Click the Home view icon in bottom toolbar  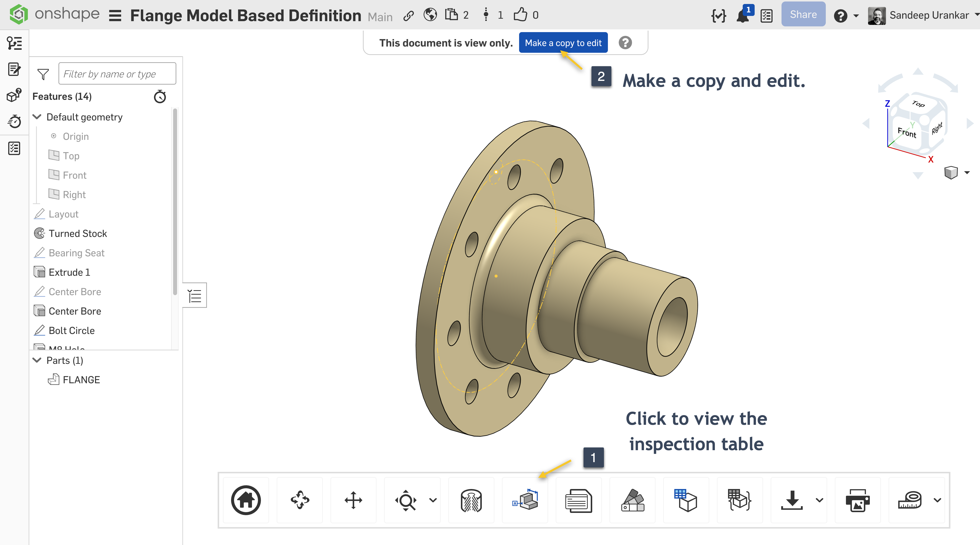click(x=246, y=500)
